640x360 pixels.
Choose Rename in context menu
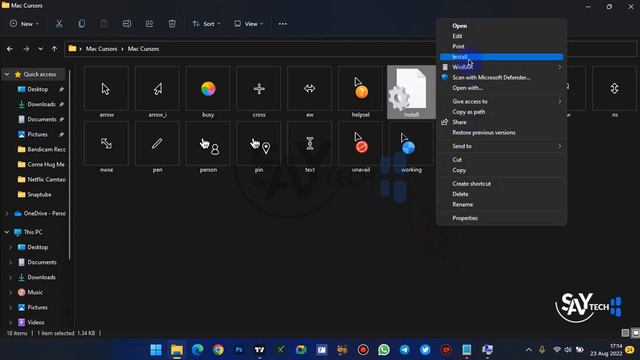502,204
